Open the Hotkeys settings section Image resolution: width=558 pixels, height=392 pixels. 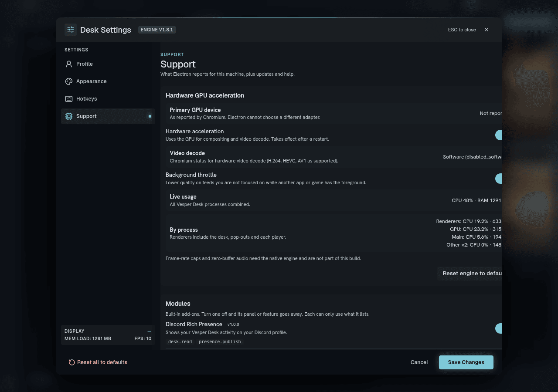(x=108, y=99)
